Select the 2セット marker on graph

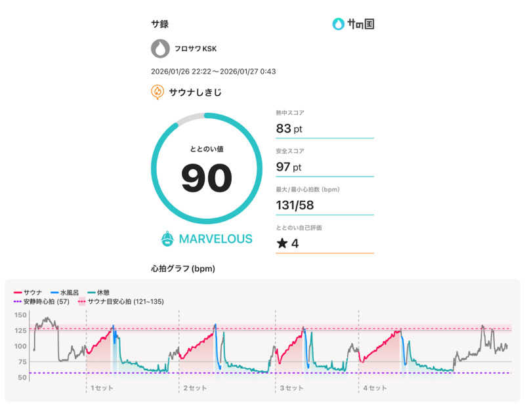[x=195, y=388]
